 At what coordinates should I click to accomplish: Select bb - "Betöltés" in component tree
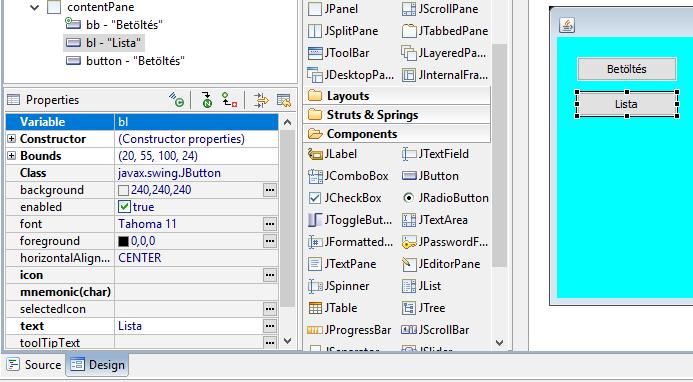114,25
